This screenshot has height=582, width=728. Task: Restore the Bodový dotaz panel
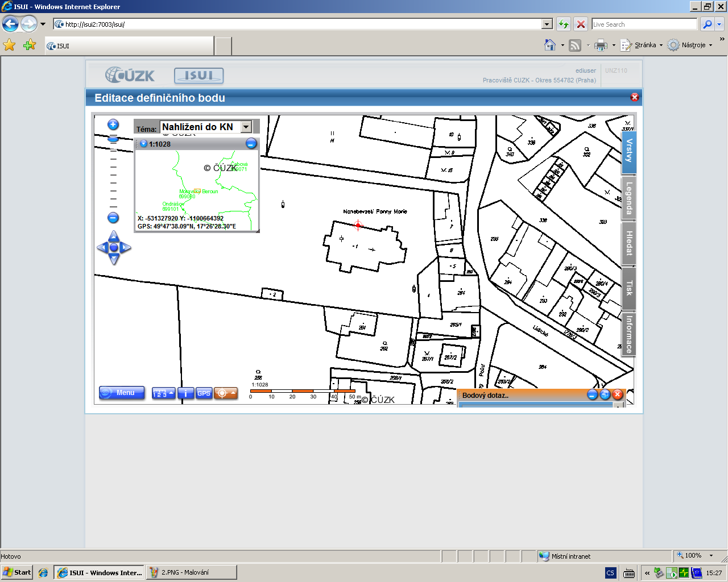pyautogui.click(x=605, y=394)
